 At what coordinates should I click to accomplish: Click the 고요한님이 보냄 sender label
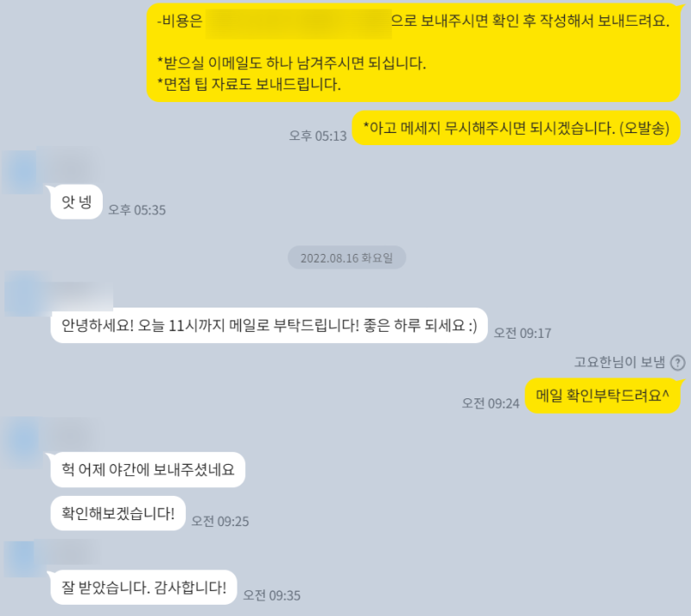coord(619,362)
